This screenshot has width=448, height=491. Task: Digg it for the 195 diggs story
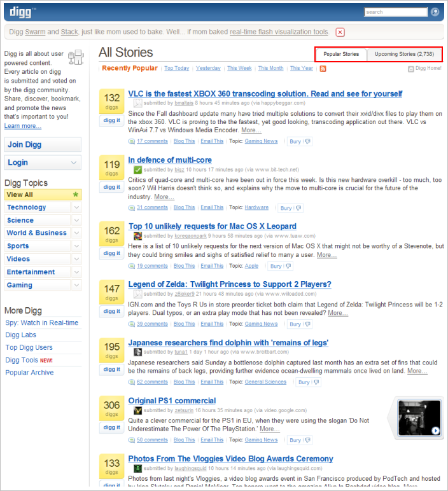coord(112,370)
